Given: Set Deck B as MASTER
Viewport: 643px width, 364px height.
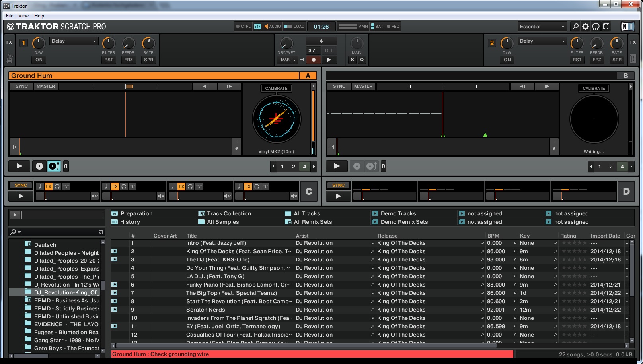Looking at the screenshot, I should point(363,86).
